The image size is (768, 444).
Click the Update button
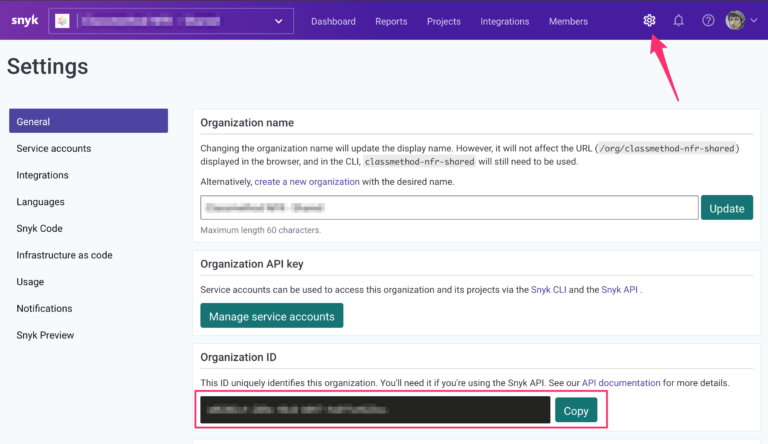pyautogui.click(x=727, y=208)
